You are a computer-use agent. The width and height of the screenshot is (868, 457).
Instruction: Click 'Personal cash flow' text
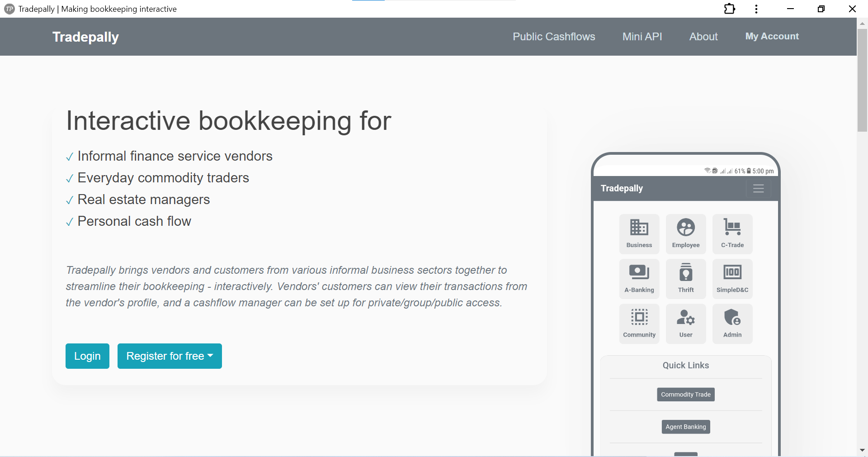point(134,221)
